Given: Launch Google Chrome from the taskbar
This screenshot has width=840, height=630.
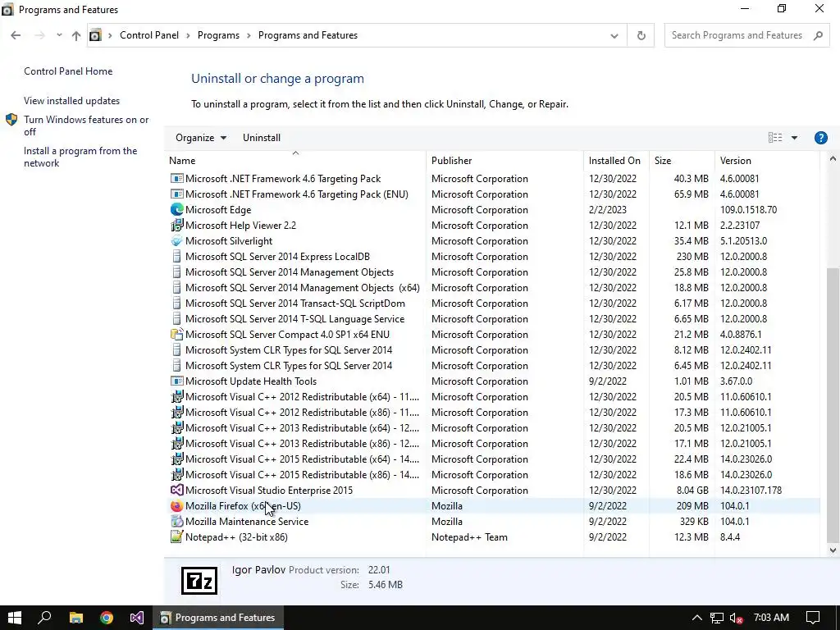Looking at the screenshot, I should (x=107, y=618).
